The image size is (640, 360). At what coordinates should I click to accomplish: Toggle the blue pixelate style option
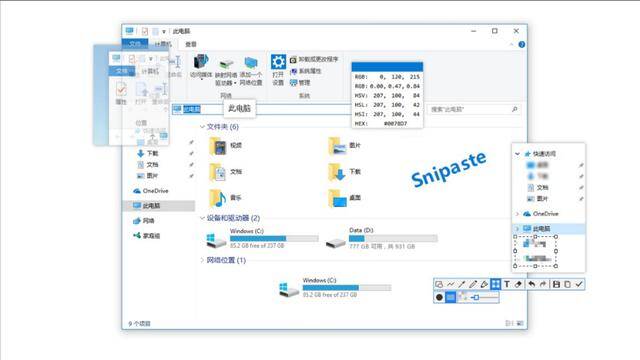(x=450, y=297)
